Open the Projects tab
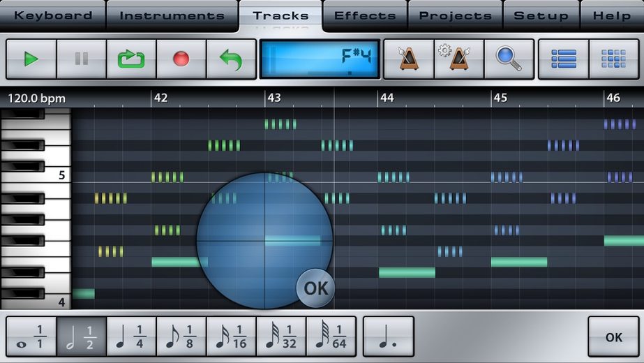The width and height of the screenshot is (644, 363). (455, 15)
